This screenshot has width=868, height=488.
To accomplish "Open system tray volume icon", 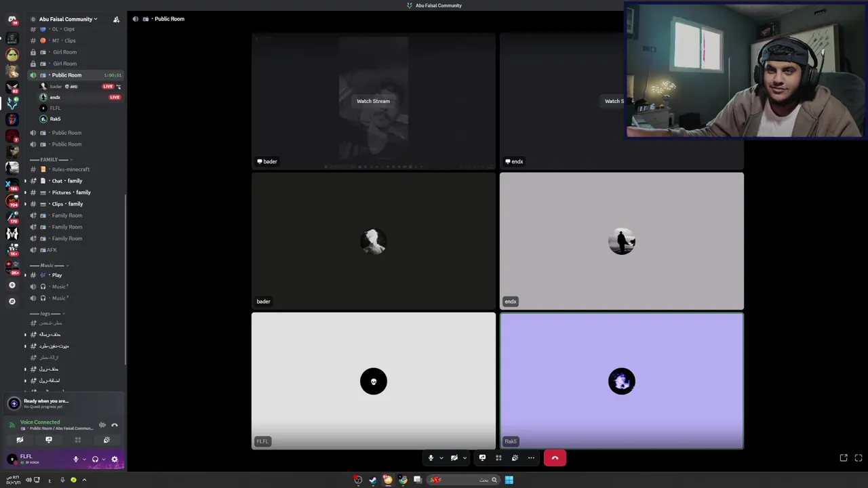I will pyautogui.click(x=28, y=480).
